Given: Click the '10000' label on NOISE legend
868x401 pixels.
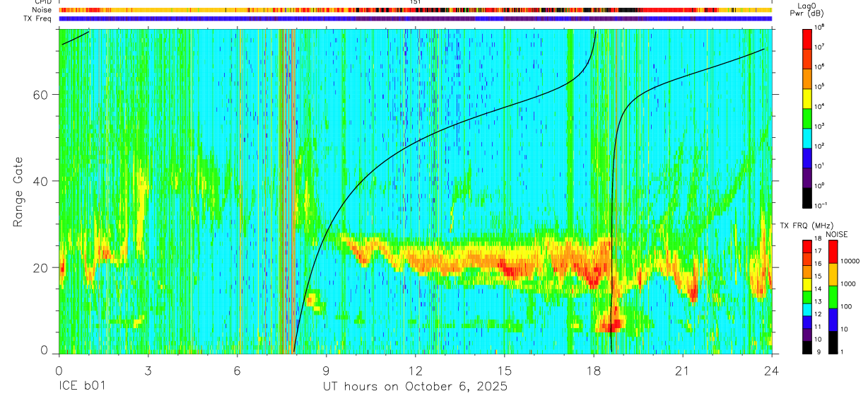Looking at the screenshot, I should click(x=850, y=261).
